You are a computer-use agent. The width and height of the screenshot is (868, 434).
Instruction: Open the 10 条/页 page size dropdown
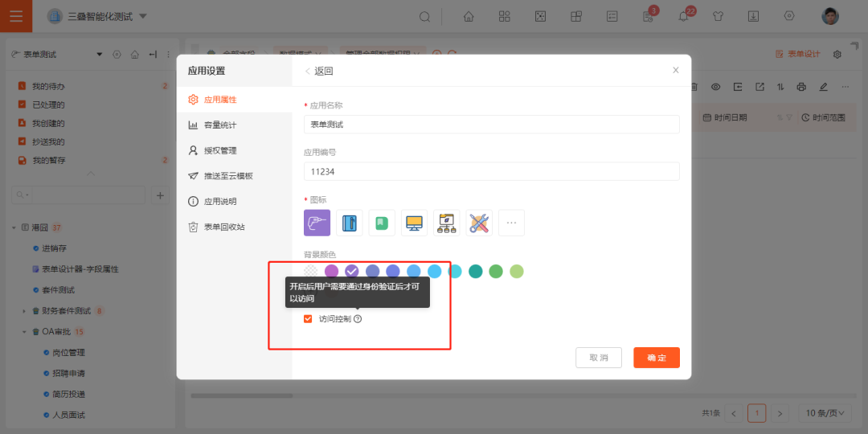[x=825, y=413]
